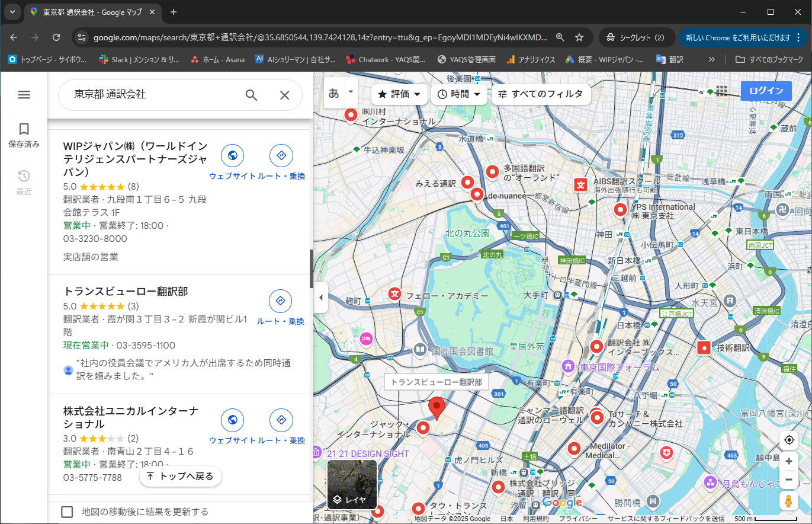Click the トップへ戻る button
The width and height of the screenshot is (812, 524).
pyautogui.click(x=180, y=476)
